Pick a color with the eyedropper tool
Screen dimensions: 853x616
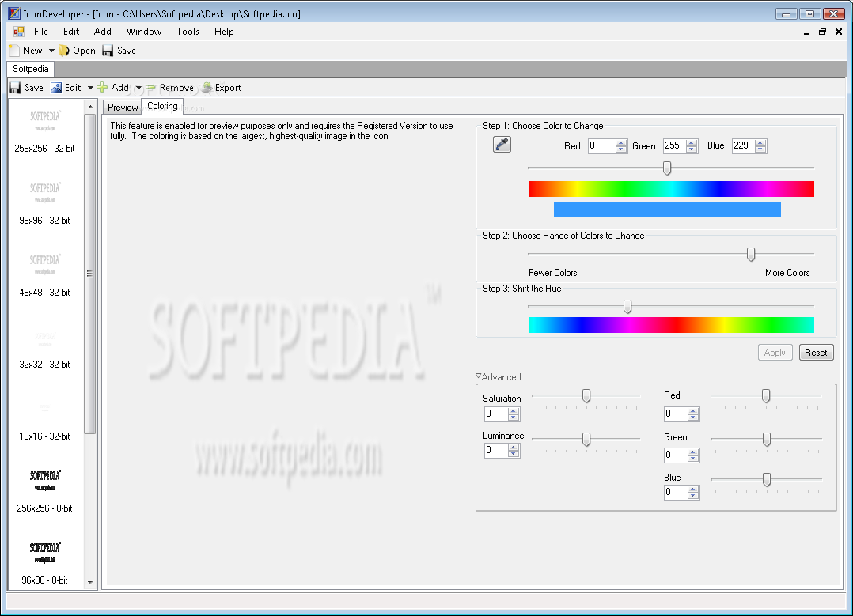pyautogui.click(x=502, y=145)
